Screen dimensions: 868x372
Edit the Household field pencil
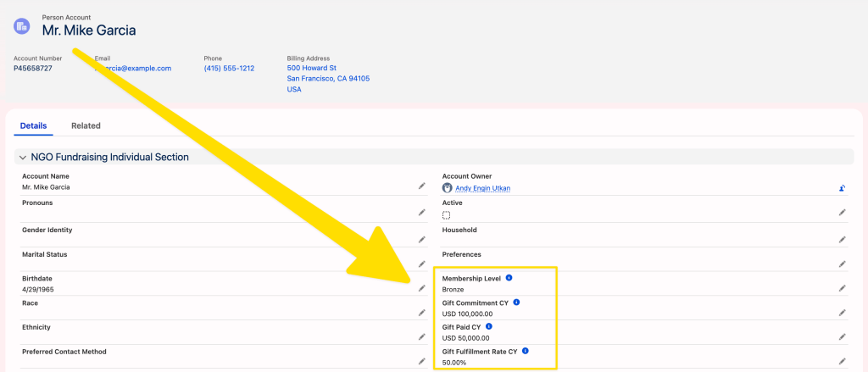(x=842, y=239)
